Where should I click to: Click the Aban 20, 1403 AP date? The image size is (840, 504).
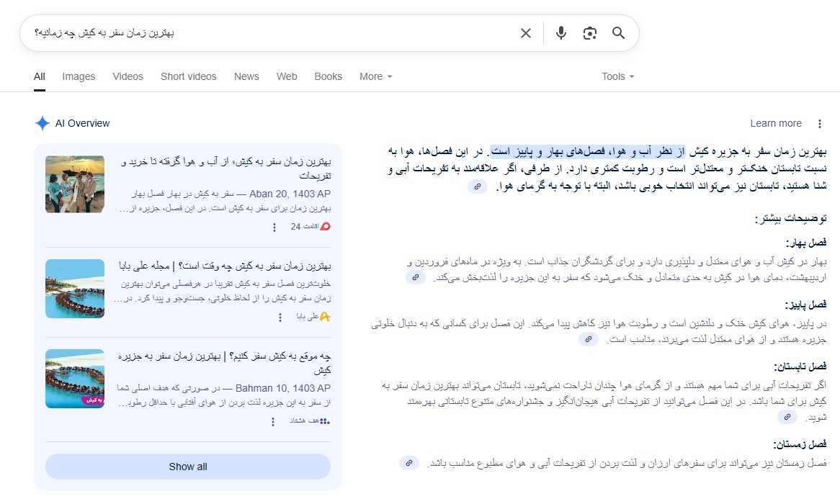click(290, 194)
